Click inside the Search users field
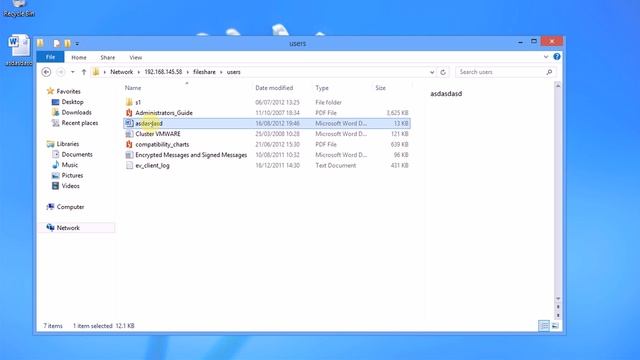Image resolution: width=640 pixels, height=360 pixels. pyautogui.click(x=501, y=72)
